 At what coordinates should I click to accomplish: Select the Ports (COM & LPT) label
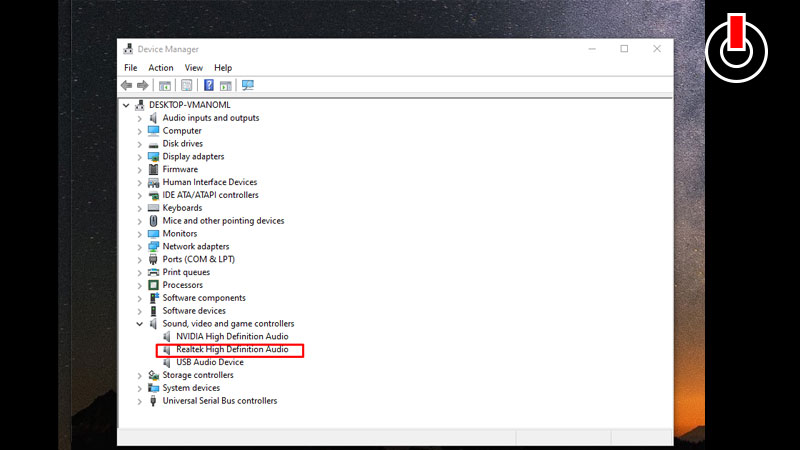pyautogui.click(x=198, y=259)
